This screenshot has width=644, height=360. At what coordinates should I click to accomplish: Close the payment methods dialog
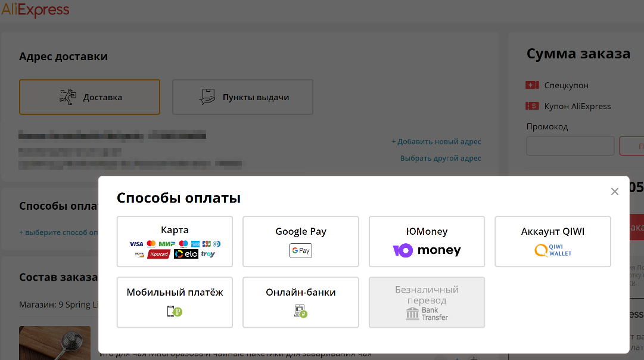tap(614, 191)
